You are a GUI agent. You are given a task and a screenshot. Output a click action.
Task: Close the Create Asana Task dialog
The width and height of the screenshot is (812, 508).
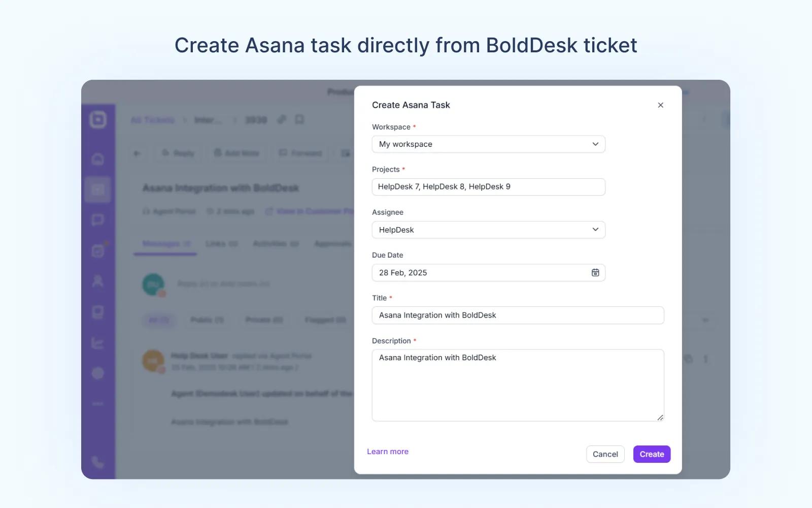point(660,105)
